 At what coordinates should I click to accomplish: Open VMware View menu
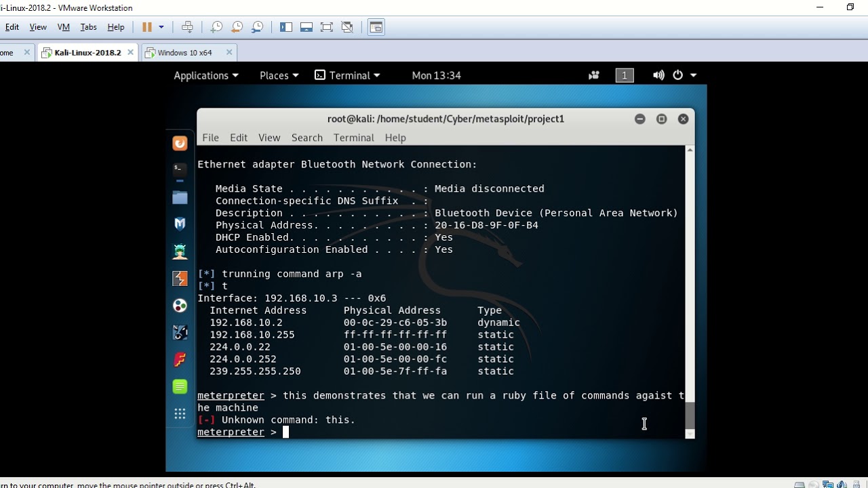[x=38, y=27]
